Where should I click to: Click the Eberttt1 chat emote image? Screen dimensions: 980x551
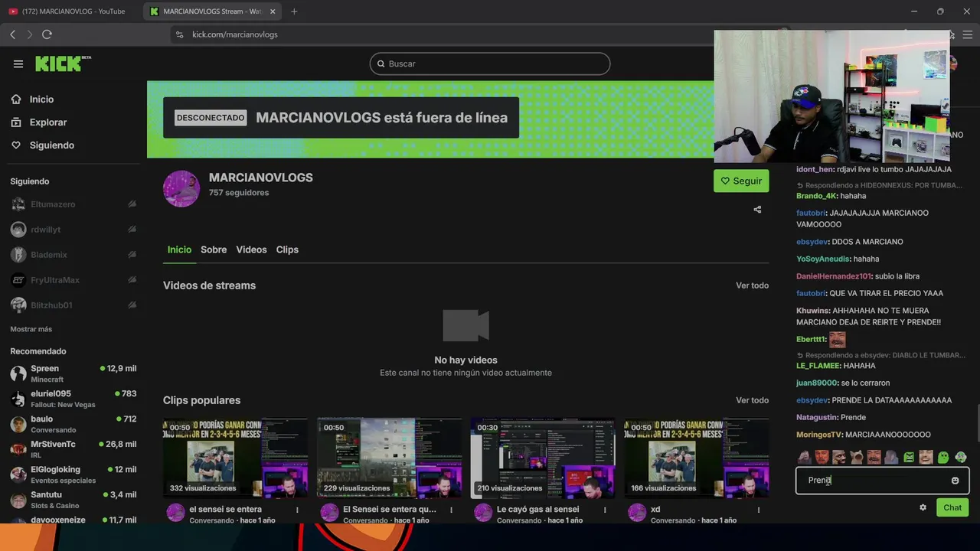[x=837, y=339]
